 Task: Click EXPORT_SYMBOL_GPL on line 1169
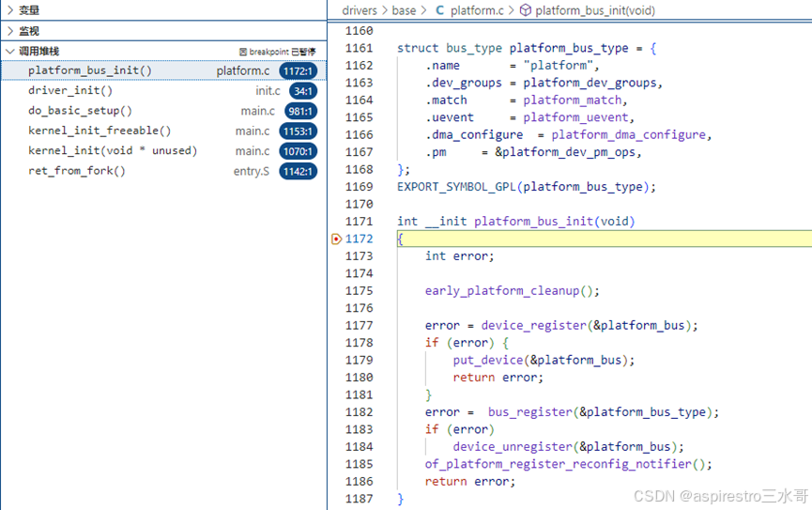pos(456,187)
